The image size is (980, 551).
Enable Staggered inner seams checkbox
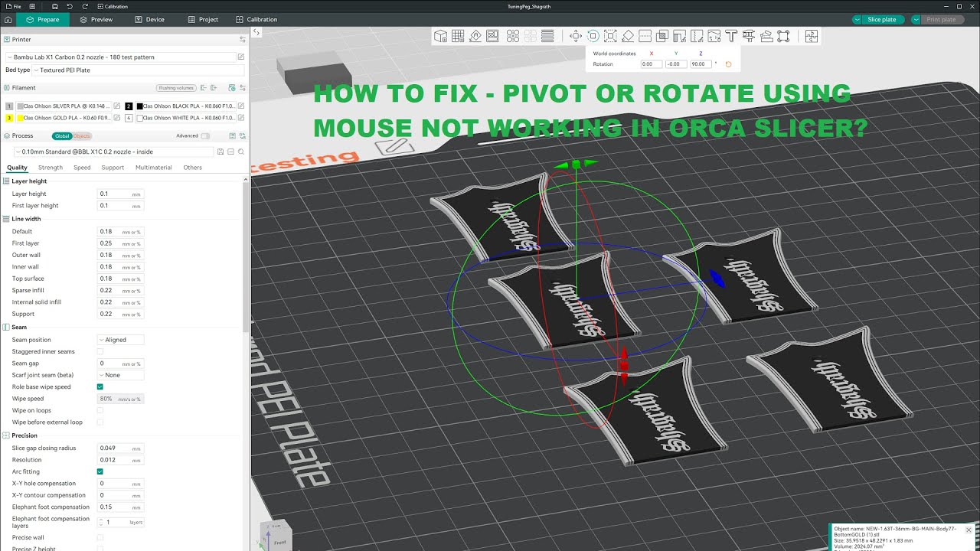[x=100, y=351]
